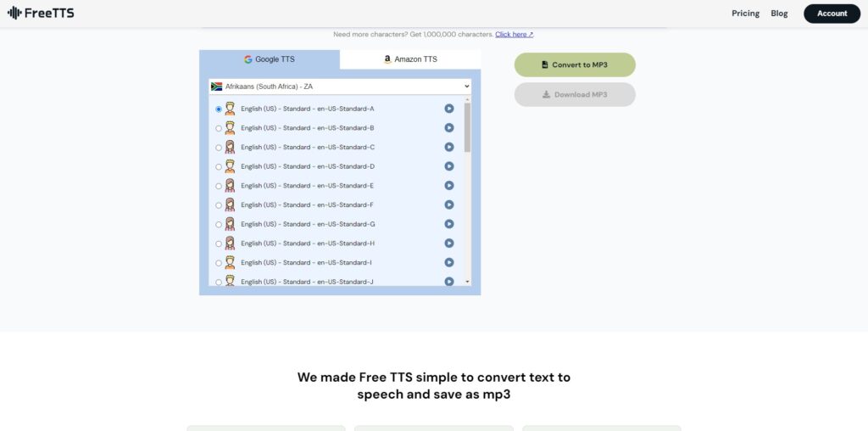Screen dimensions: 868x431
Task: Click the Account button
Action: pos(832,14)
